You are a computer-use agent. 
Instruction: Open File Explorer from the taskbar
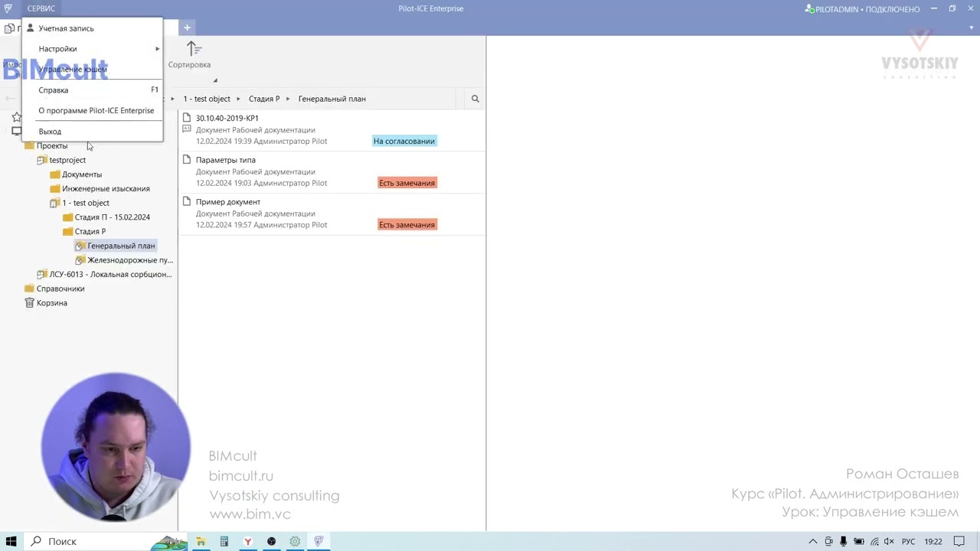(201, 542)
